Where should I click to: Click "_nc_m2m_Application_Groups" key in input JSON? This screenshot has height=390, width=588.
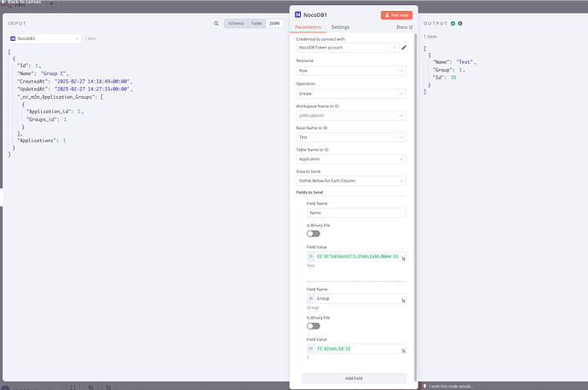57,97
